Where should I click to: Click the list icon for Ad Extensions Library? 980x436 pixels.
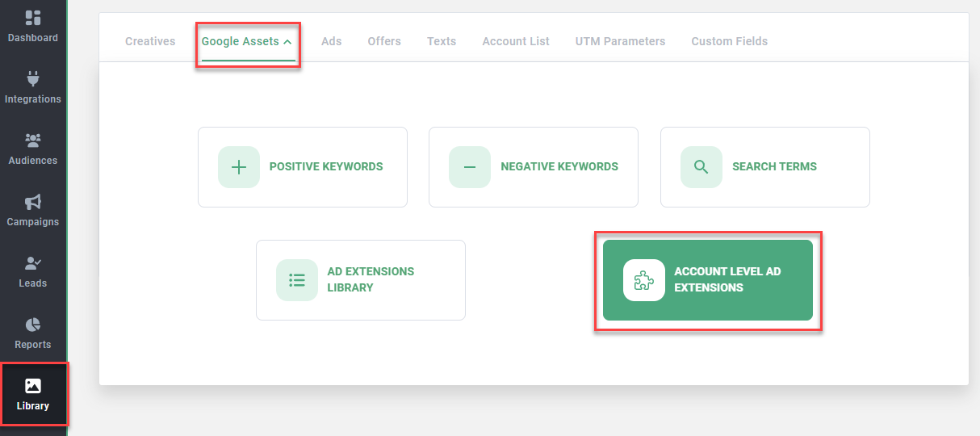[x=297, y=280]
